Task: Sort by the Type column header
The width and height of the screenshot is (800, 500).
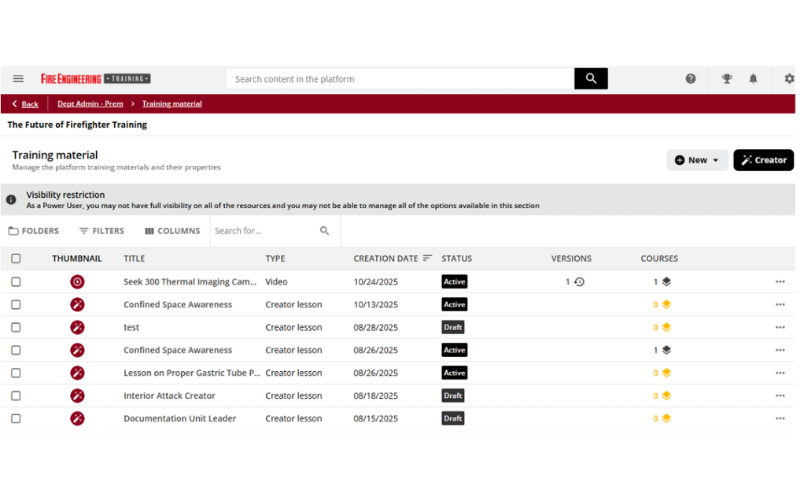Action: (x=275, y=258)
